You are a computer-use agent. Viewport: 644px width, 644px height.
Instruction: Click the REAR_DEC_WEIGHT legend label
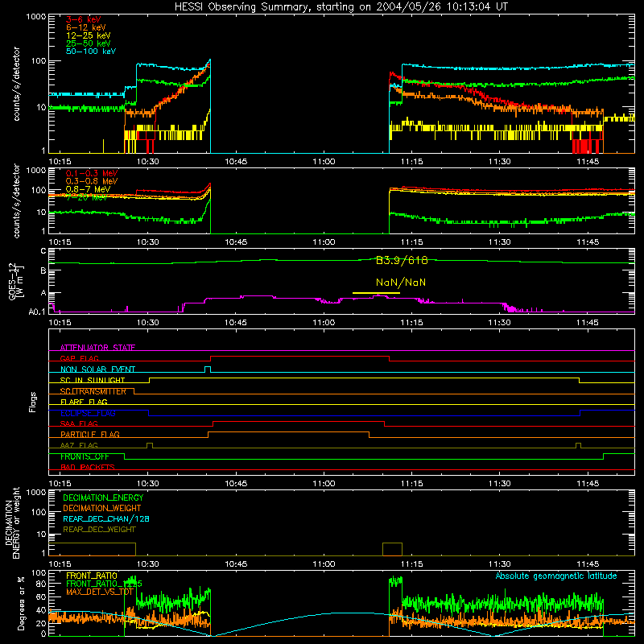coord(99,530)
